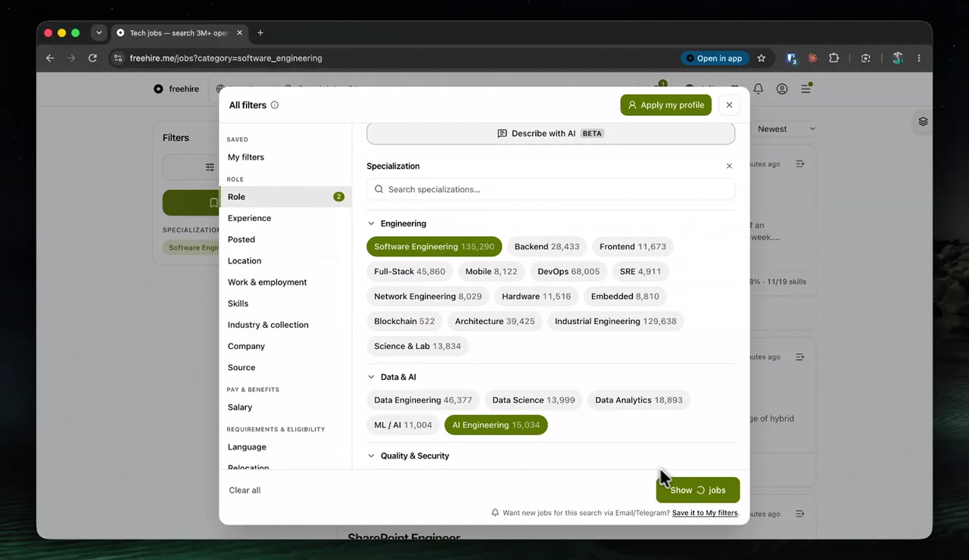This screenshot has height=560, width=969.
Task: Click the notifications bell icon in header
Action: point(758,89)
